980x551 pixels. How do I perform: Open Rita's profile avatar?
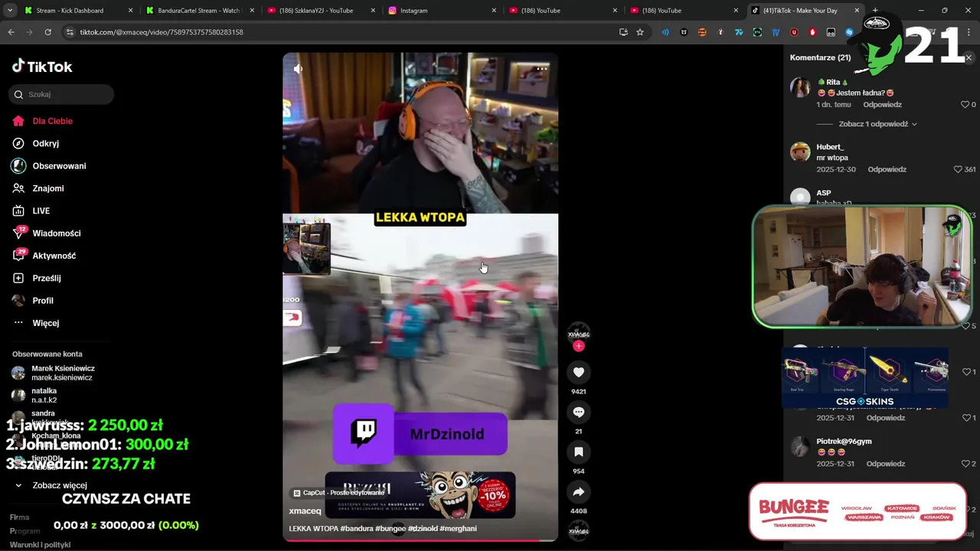point(800,86)
